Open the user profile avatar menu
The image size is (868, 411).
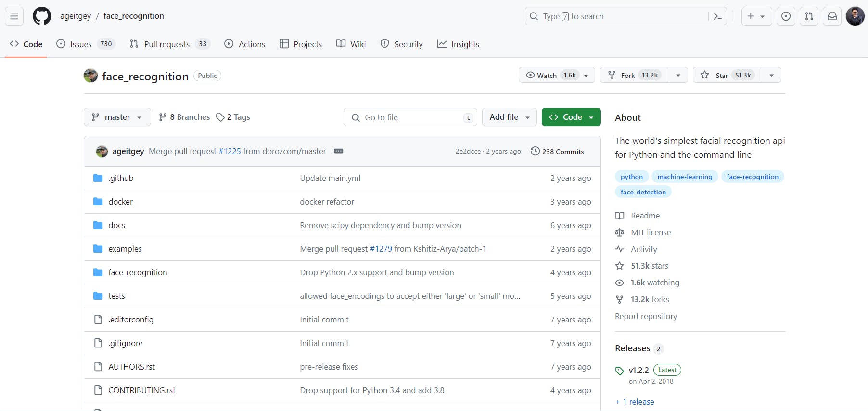[x=855, y=16]
